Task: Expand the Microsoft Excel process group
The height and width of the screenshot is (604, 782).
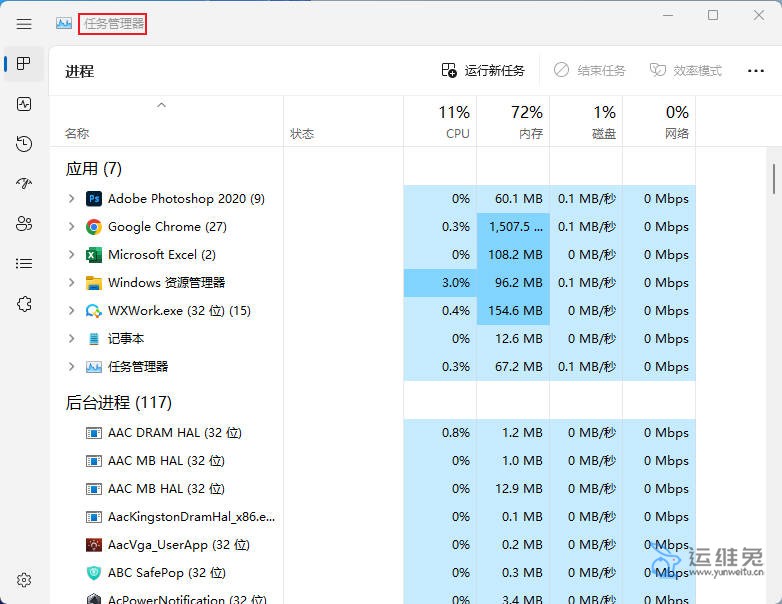Action: [71, 255]
